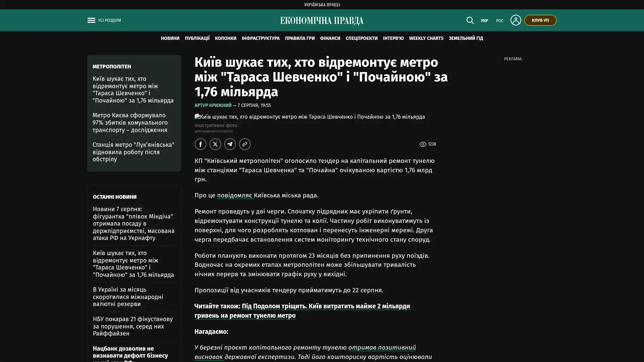Click the publication date '7 серпня, 19:55'
Screen dimensions: 644x362
pyautogui.click(x=254, y=105)
